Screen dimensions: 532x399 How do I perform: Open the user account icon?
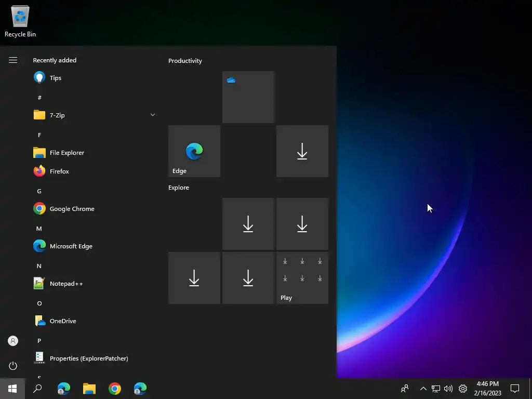point(13,341)
